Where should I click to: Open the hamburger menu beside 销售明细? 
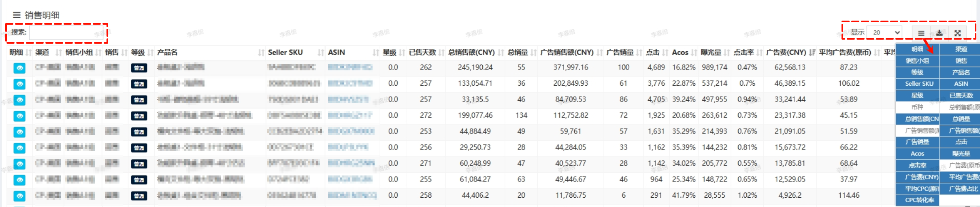[17, 15]
